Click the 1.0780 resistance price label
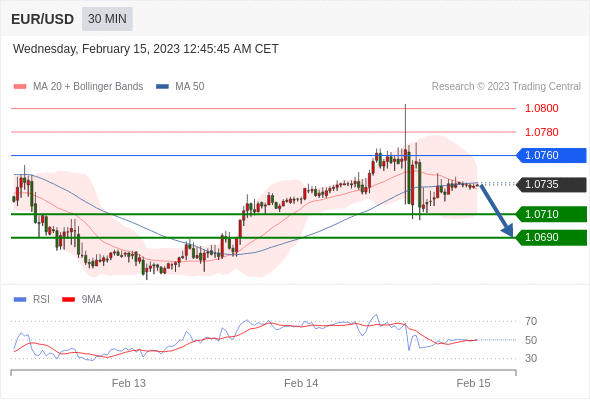The width and height of the screenshot is (590, 400). point(541,132)
